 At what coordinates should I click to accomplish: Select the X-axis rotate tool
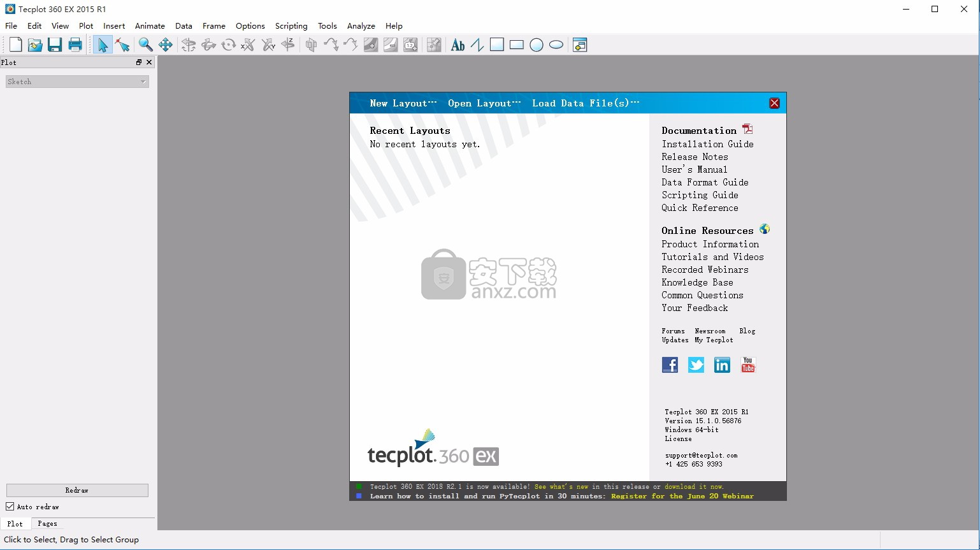pyautogui.click(x=249, y=45)
